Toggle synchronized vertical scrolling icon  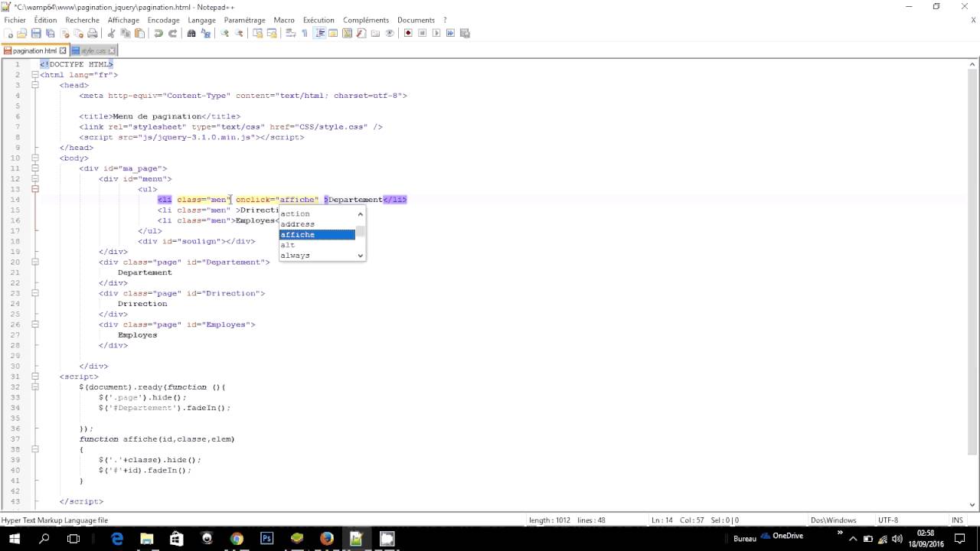pos(257,33)
